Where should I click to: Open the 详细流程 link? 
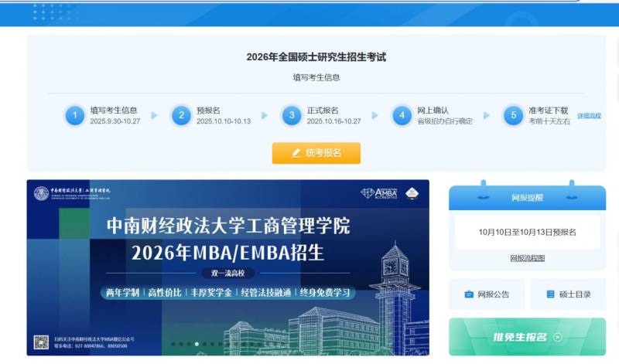point(589,116)
